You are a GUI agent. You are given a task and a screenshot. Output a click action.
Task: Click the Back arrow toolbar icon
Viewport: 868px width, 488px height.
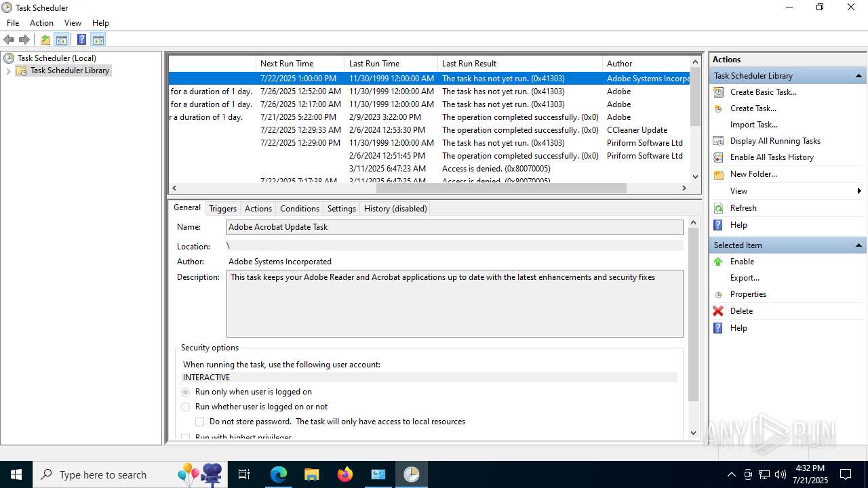[x=9, y=39]
